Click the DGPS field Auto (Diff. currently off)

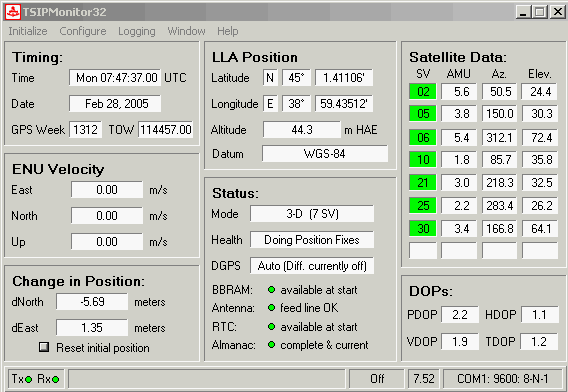(312, 266)
